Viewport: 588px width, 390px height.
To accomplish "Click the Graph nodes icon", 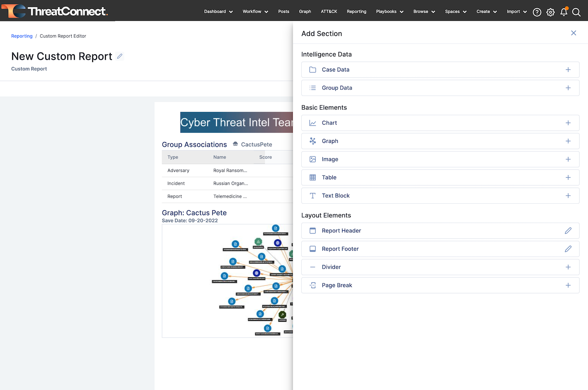I will pyautogui.click(x=313, y=141).
